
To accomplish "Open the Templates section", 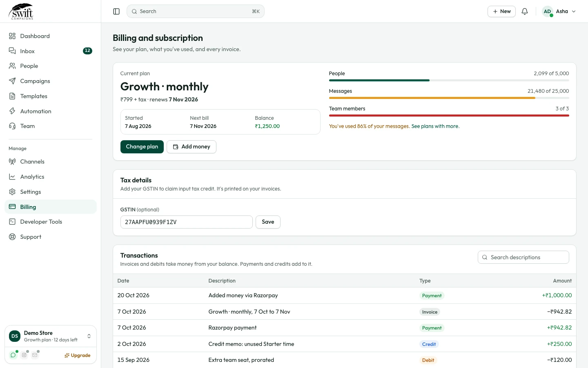I will [51, 96].
